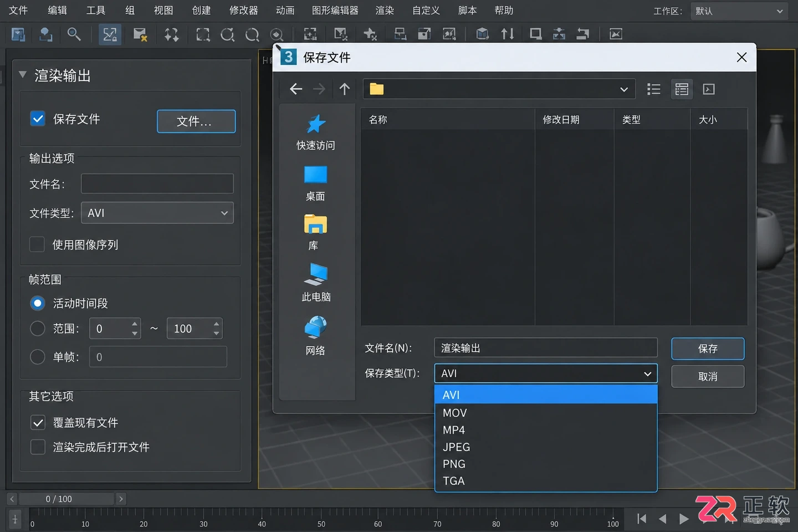
Task: Click the four-arrows move icon in the toolbar
Action: pos(171,34)
